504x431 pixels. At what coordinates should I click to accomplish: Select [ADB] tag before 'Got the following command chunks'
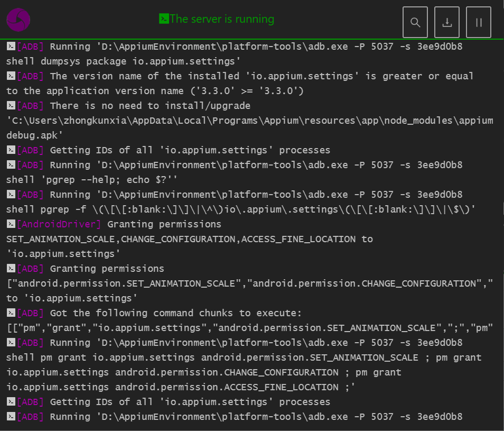[x=31, y=313]
